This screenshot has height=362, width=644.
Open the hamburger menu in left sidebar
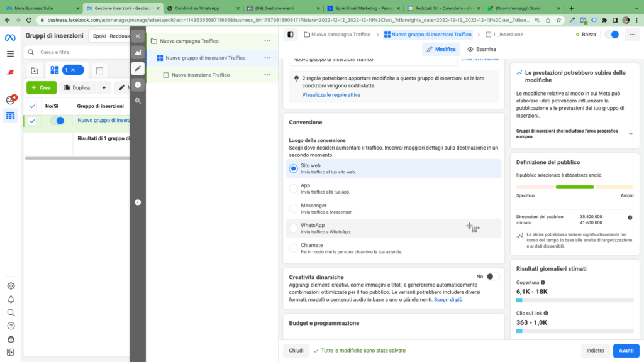pos(10,54)
